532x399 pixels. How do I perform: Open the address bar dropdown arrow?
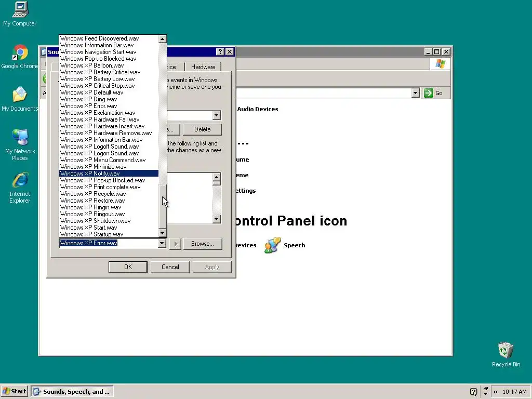tap(415, 93)
